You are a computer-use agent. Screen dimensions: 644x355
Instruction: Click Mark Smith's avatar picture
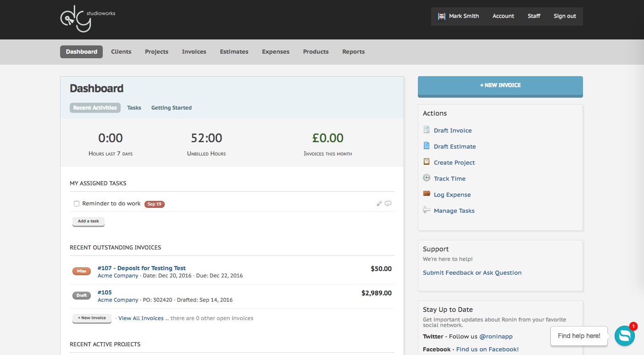tap(442, 16)
